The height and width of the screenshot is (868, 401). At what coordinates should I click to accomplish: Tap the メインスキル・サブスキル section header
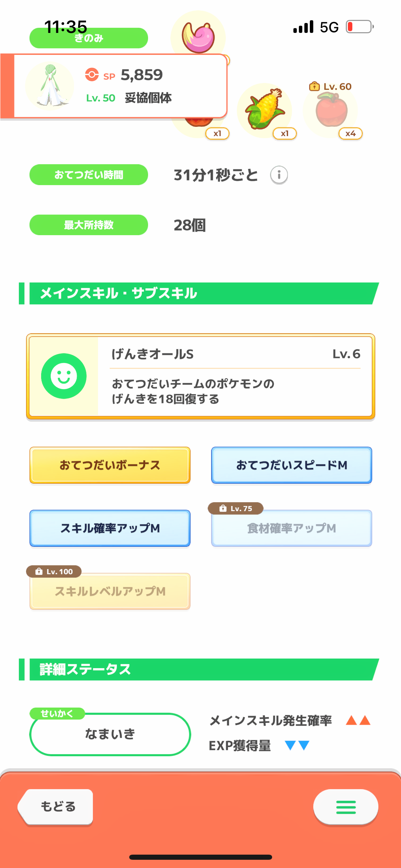pos(199,293)
